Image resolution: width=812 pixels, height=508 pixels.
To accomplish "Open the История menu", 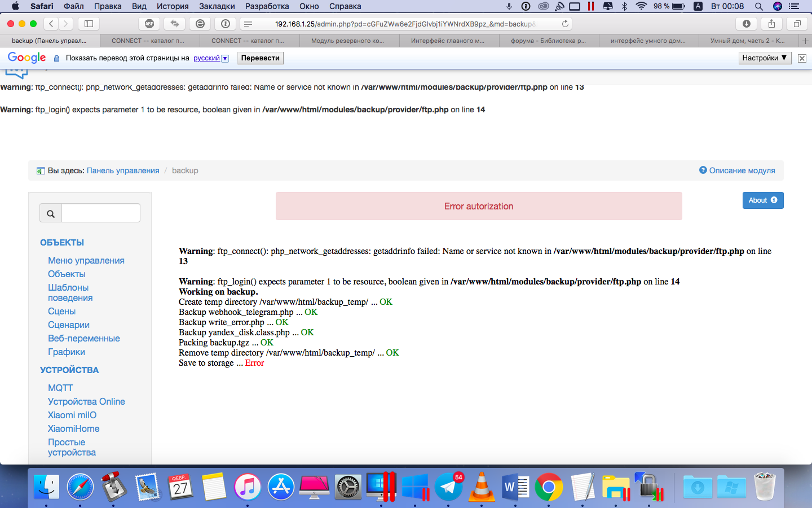I will [173, 6].
